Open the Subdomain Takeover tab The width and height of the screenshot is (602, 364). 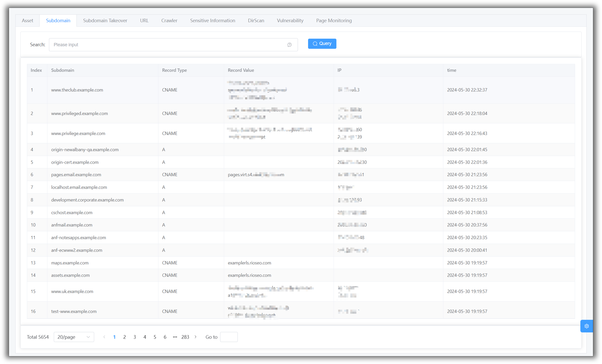105,21
